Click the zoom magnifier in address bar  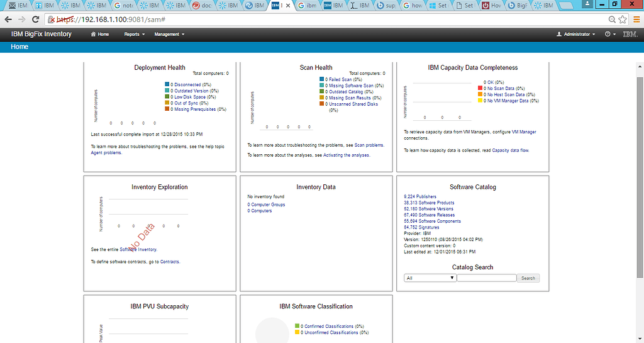coord(612,20)
